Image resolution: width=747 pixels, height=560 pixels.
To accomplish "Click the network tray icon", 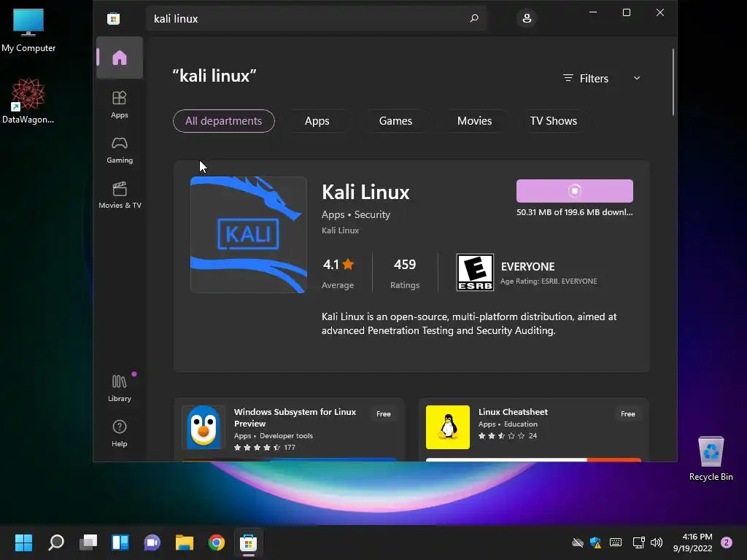I will pos(638,542).
